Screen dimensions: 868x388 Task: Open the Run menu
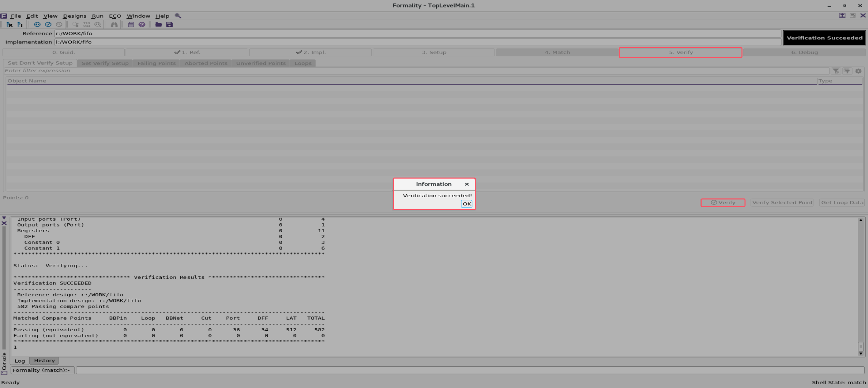point(98,16)
